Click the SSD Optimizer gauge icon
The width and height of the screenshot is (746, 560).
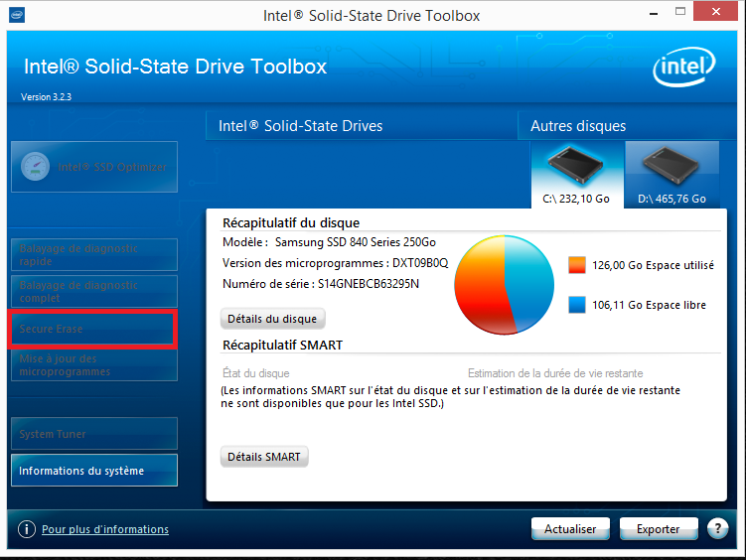pyautogui.click(x=35, y=167)
